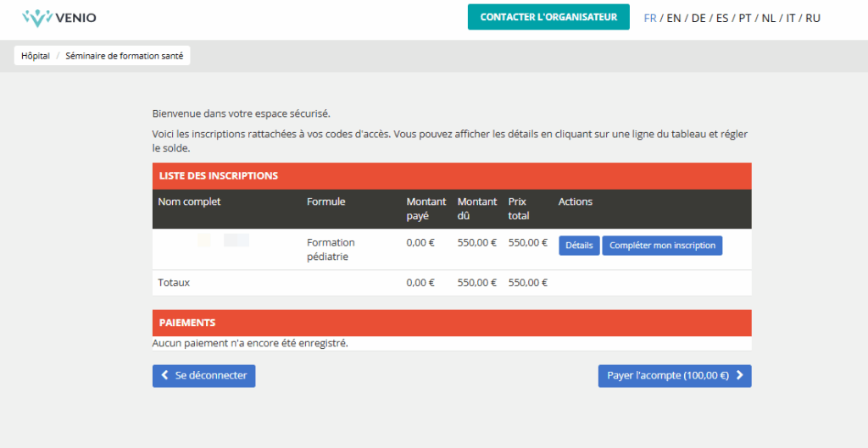This screenshot has height=448, width=868.
Task: Log out with Se déconnecter
Action: [x=203, y=376]
